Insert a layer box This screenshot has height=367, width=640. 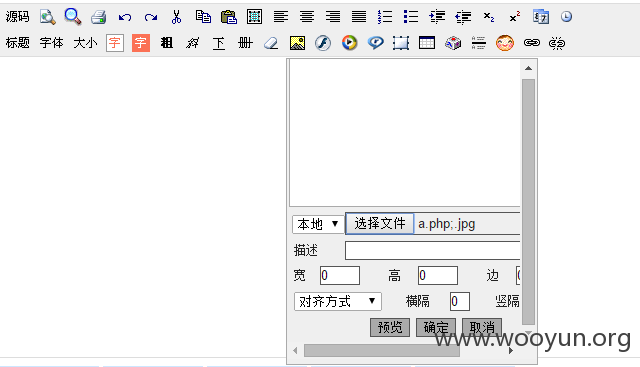401,43
